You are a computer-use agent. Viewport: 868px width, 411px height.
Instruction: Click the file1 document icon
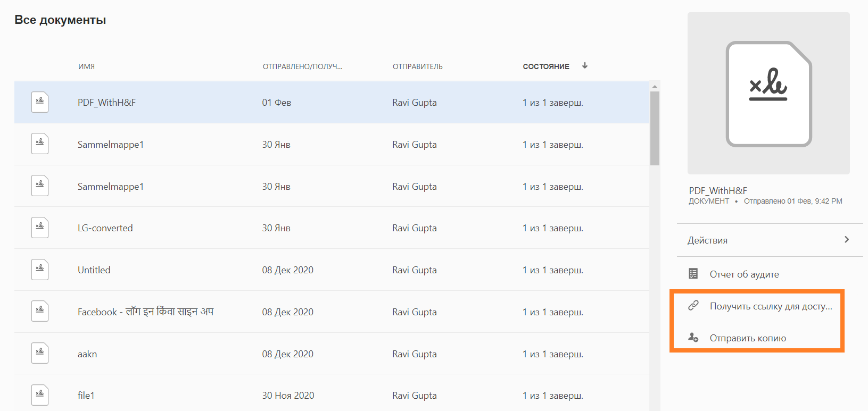(x=40, y=395)
